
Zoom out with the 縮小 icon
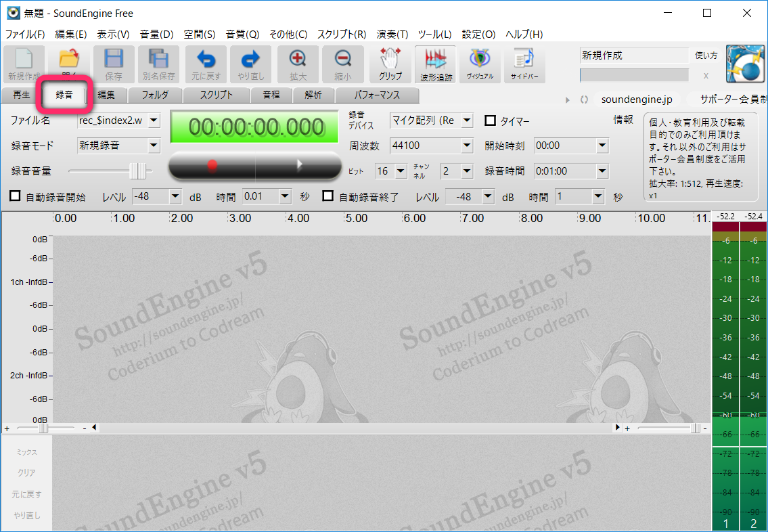click(x=342, y=64)
